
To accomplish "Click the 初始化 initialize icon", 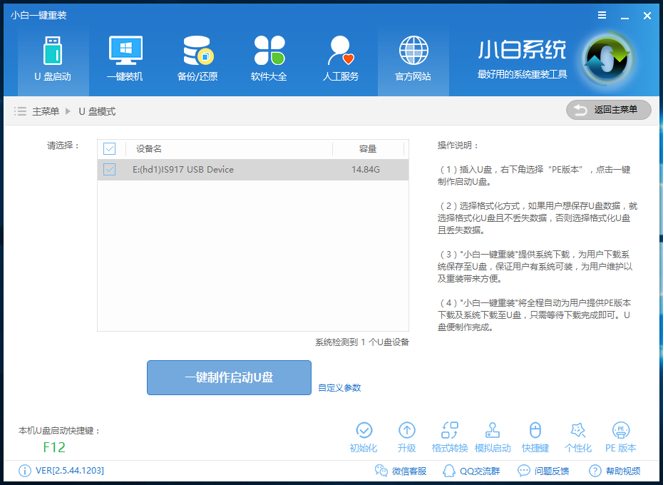I will 364,437.
